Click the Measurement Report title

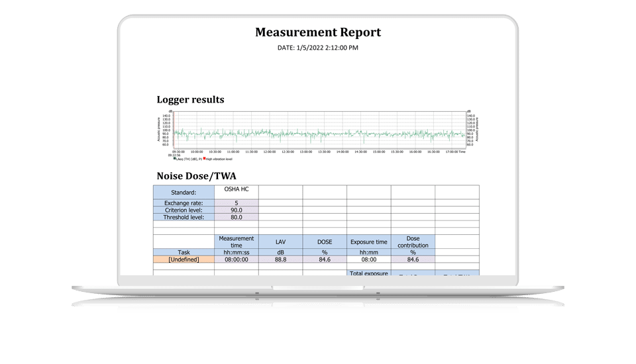tap(318, 32)
